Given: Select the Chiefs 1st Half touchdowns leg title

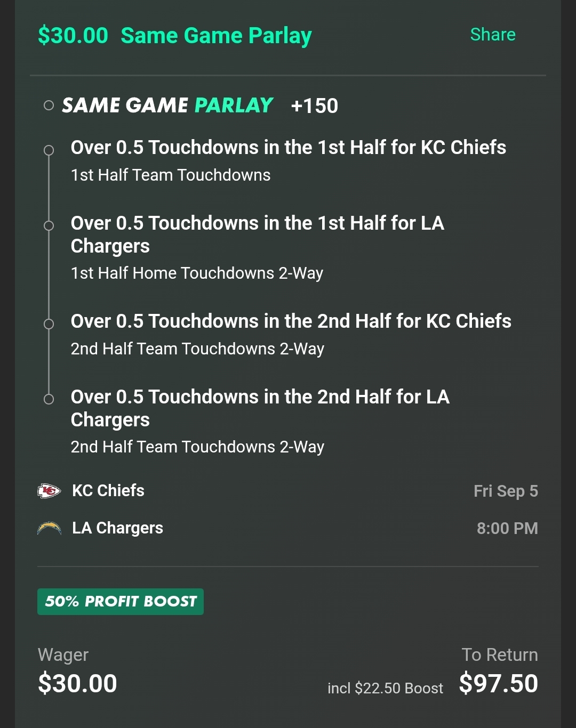Looking at the screenshot, I should pos(288,148).
